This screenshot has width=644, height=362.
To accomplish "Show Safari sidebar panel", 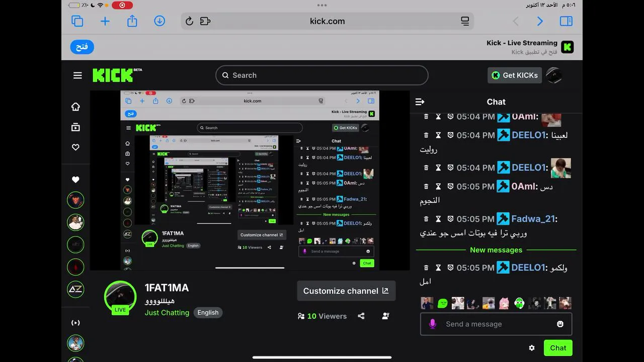I will point(566,21).
